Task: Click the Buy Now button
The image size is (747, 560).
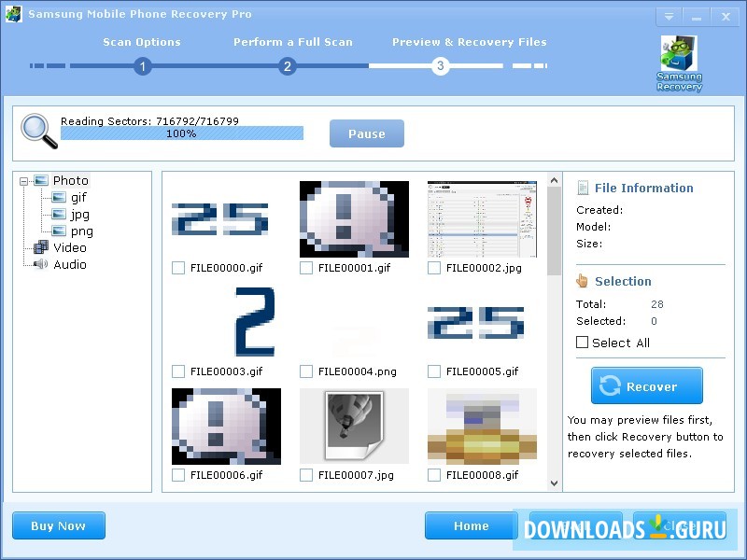Action: click(x=59, y=525)
